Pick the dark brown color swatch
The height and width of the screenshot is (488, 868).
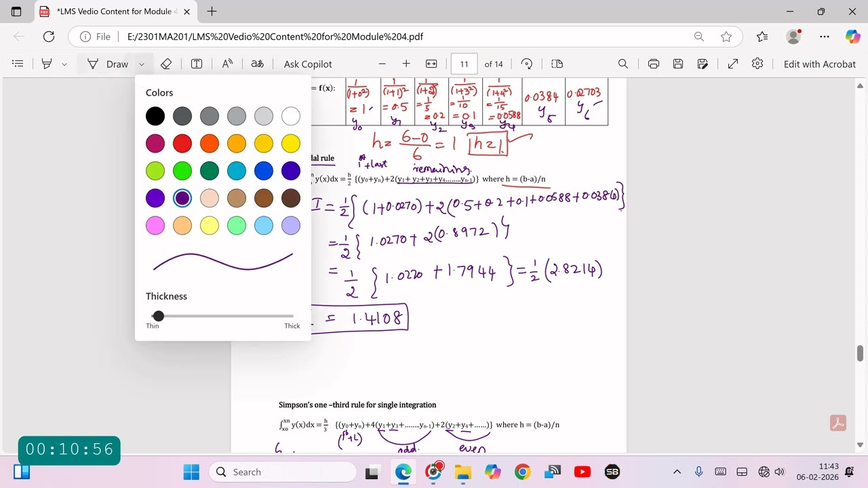(291, 198)
